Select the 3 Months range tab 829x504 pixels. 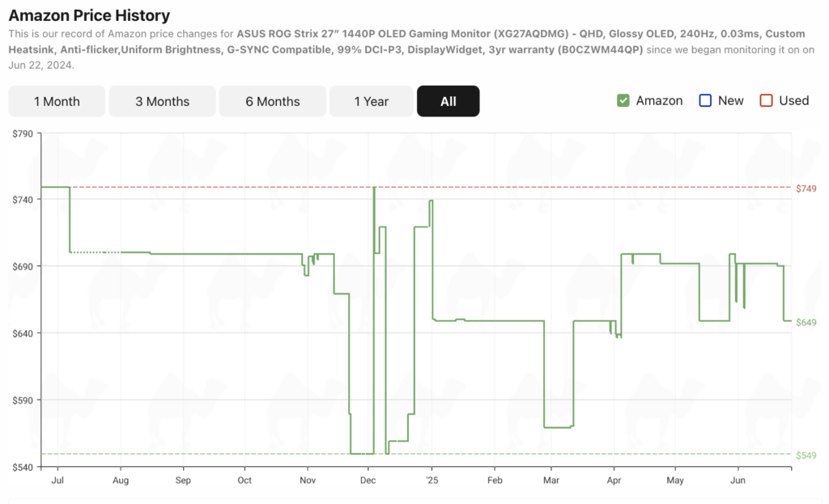pos(162,101)
